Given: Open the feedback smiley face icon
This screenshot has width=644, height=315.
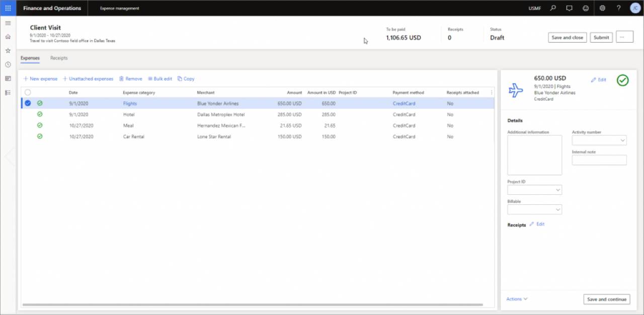Looking at the screenshot, I should pyautogui.click(x=585, y=8).
